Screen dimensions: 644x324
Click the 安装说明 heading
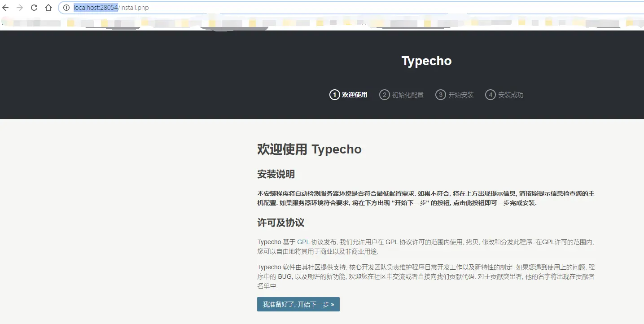pos(276,174)
